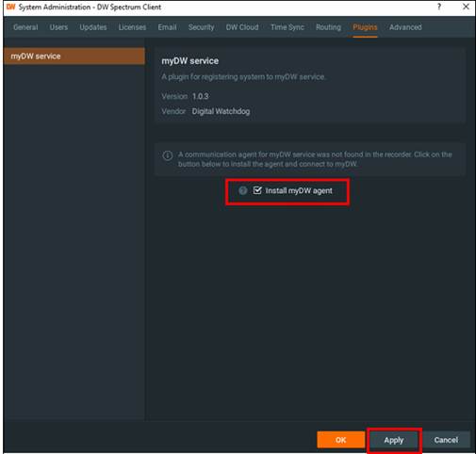Click the vendor name Digital Watchdog

pyautogui.click(x=221, y=111)
